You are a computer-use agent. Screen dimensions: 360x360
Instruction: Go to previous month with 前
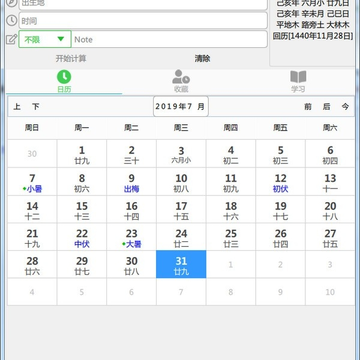pyautogui.click(x=308, y=107)
